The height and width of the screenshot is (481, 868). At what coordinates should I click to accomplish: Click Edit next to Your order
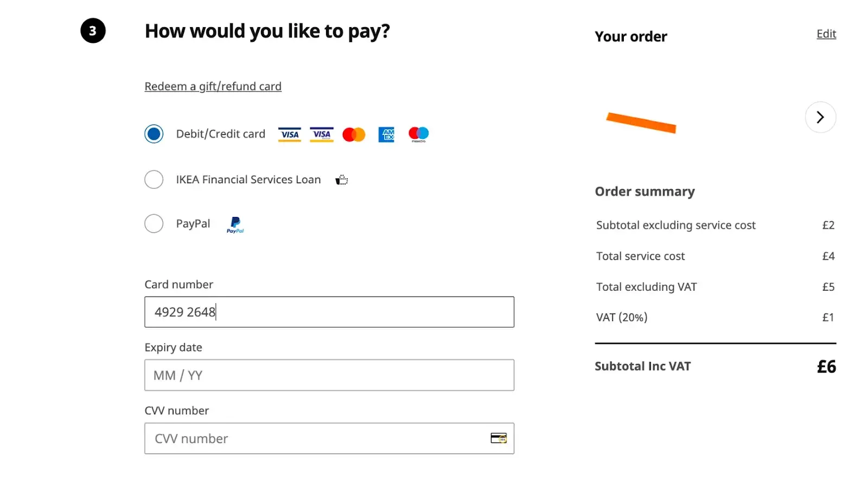[x=826, y=34]
